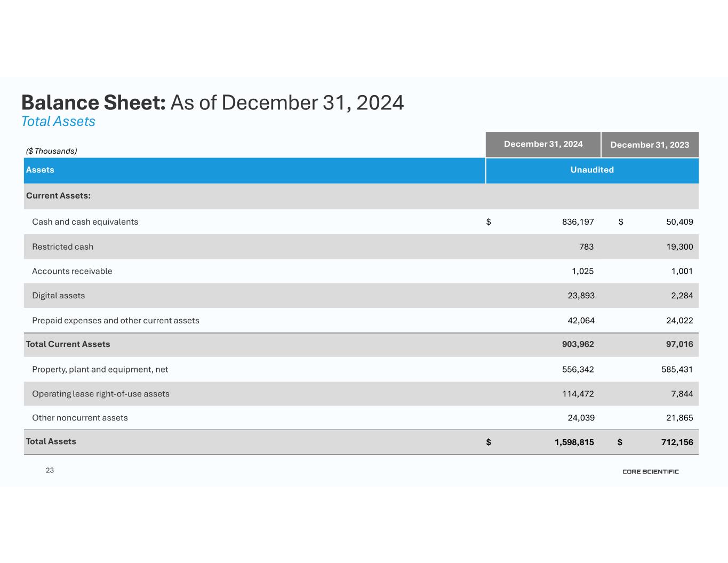Click the ($ Thousands) units note

click(x=52, y=151)
